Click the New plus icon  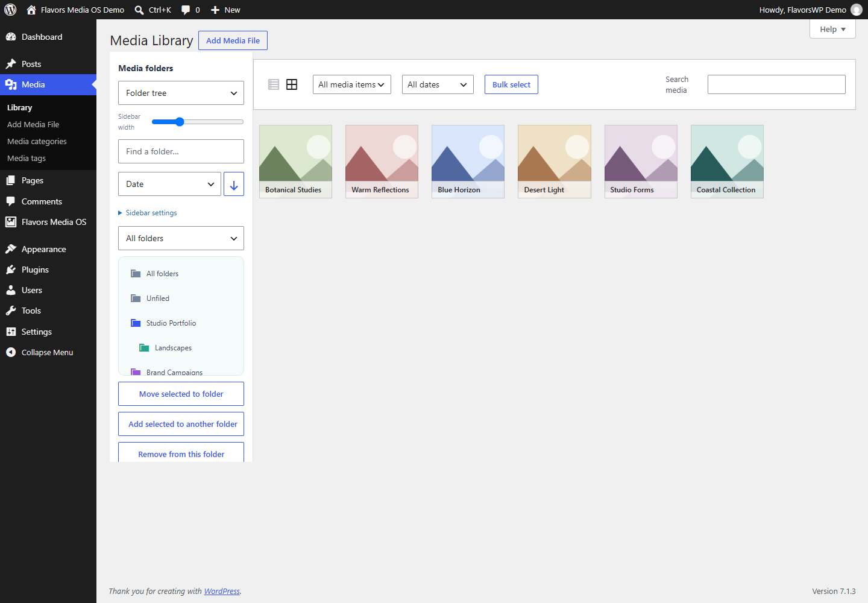click(215, 10)
